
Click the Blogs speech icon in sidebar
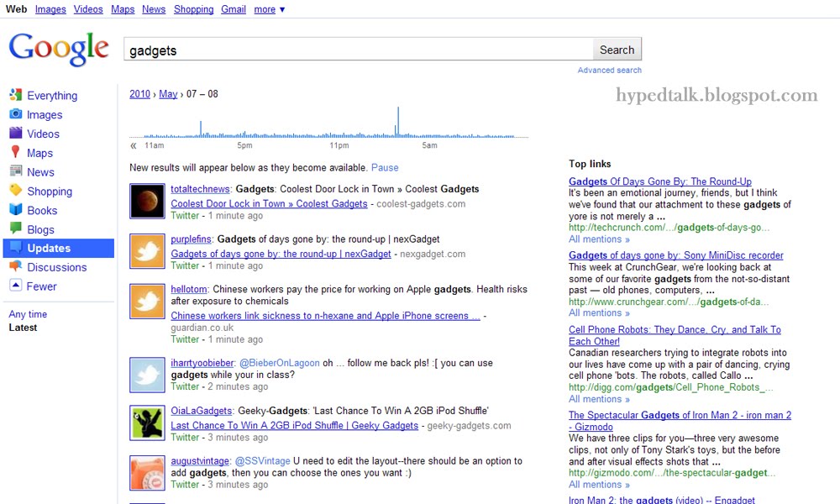(x=15, y=228)
